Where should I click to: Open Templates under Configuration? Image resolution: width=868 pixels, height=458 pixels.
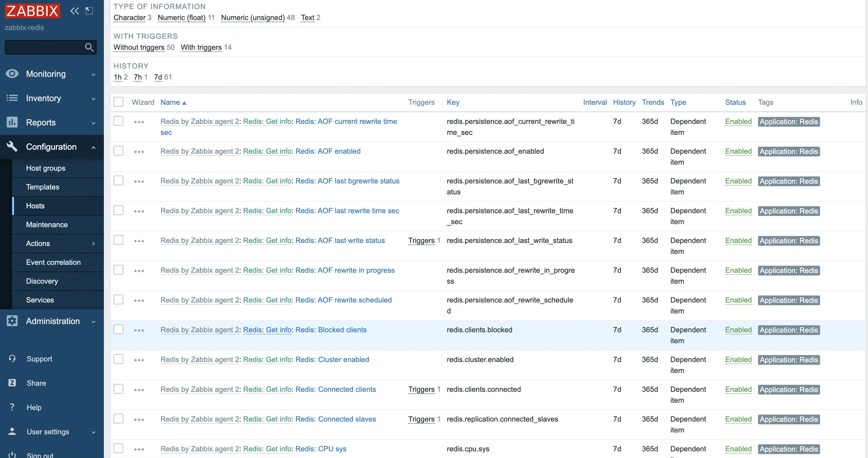(43, 187)
